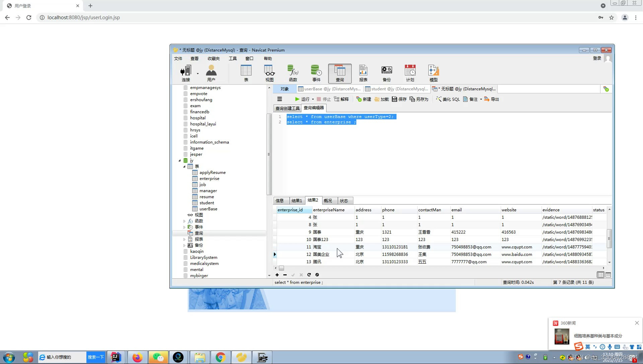643x364 pixels.
Task: Click the Stop (停止) query button
Action: (324, 99)
